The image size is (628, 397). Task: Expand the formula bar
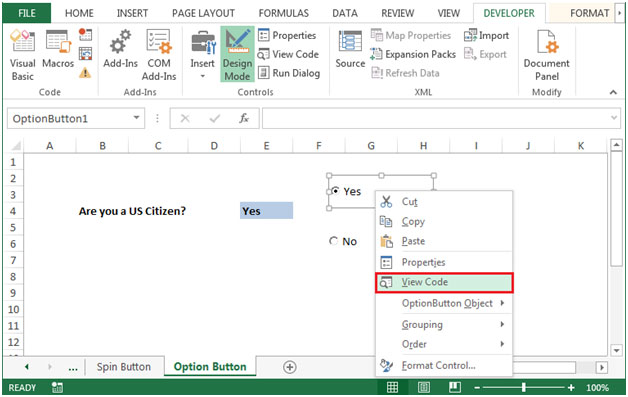(614, 118)
